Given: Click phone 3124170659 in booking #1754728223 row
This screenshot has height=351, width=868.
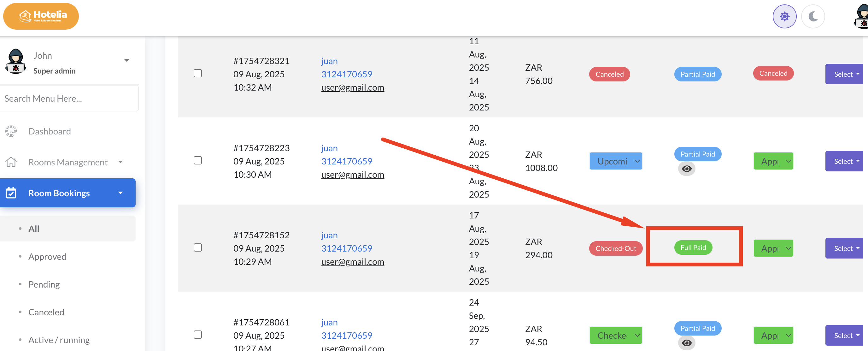Looking at the screenshot, I should coord(347,161).
